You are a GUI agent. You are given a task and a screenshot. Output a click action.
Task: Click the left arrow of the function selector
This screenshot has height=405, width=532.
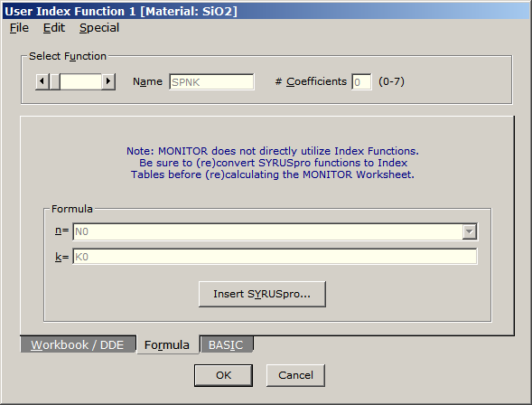pyautogui.click(x=42, y=81)
